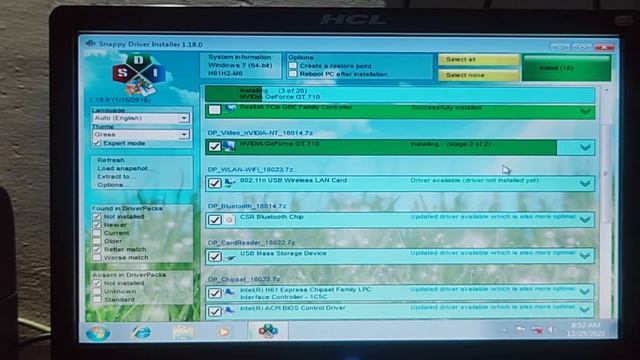Click the NVIDIA GT 710 stage 2 progress bar

400,147
